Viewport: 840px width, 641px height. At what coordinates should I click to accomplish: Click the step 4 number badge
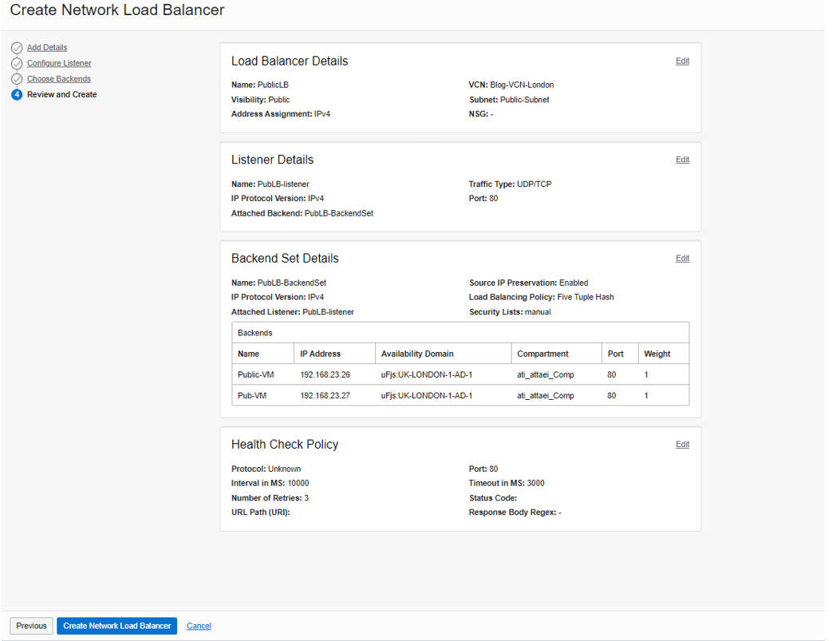[17, 95]
